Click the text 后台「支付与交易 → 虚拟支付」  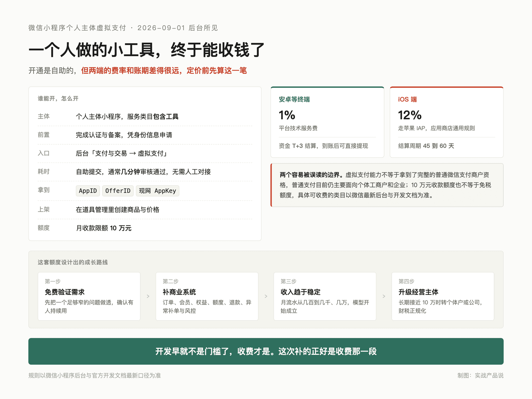click(x=121, y=153)
